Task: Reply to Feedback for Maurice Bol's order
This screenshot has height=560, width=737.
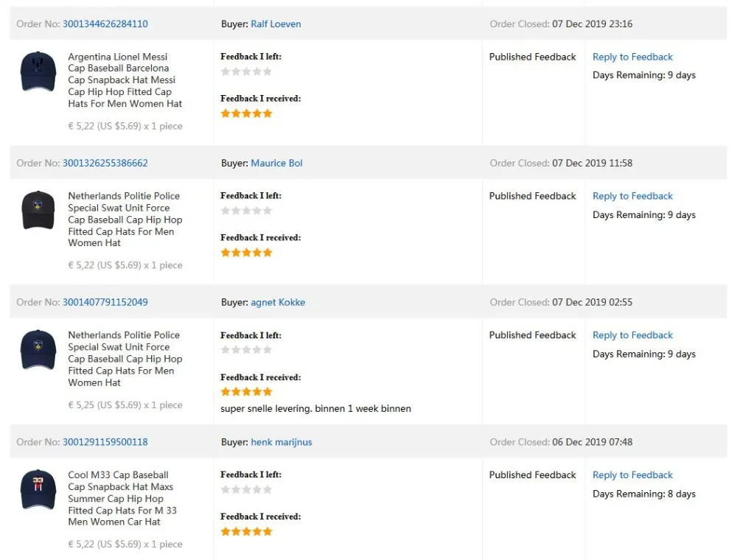Action: click(x=632, y=196)
